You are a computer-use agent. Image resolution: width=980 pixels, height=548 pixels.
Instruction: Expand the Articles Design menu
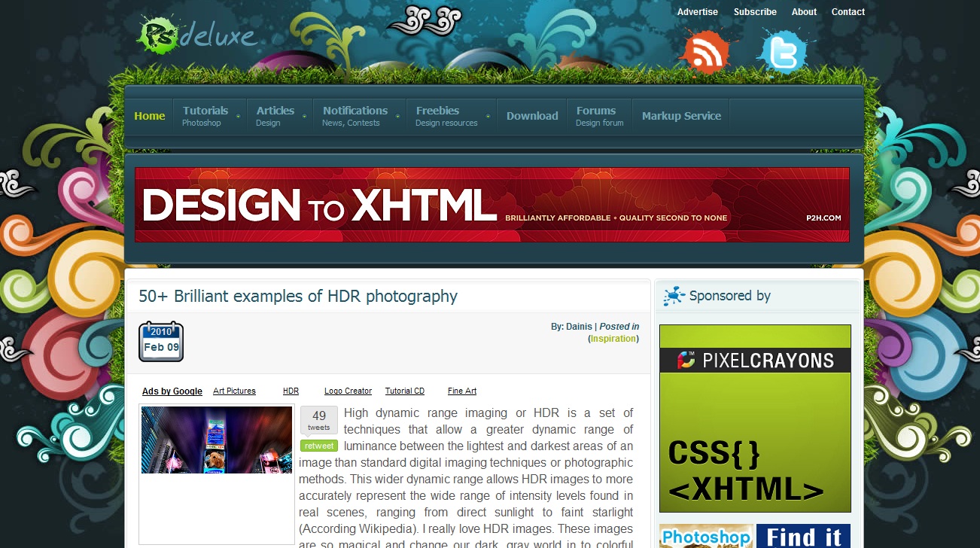(279, 116)
